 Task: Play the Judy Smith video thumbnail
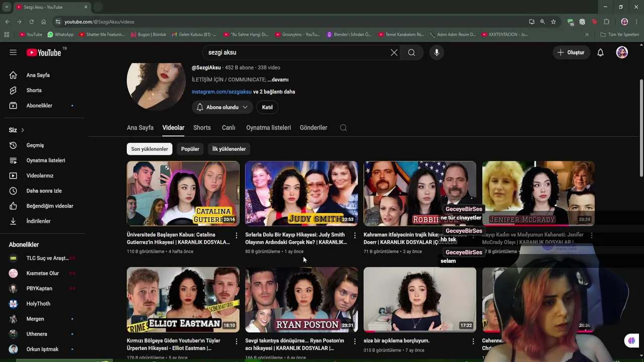pyautogui.click(x=301, y=193)
